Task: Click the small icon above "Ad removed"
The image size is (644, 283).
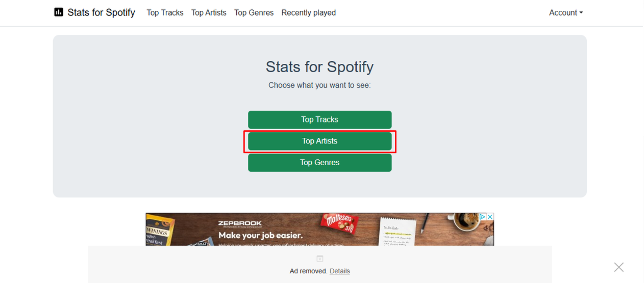Action: tap(320, 259)
